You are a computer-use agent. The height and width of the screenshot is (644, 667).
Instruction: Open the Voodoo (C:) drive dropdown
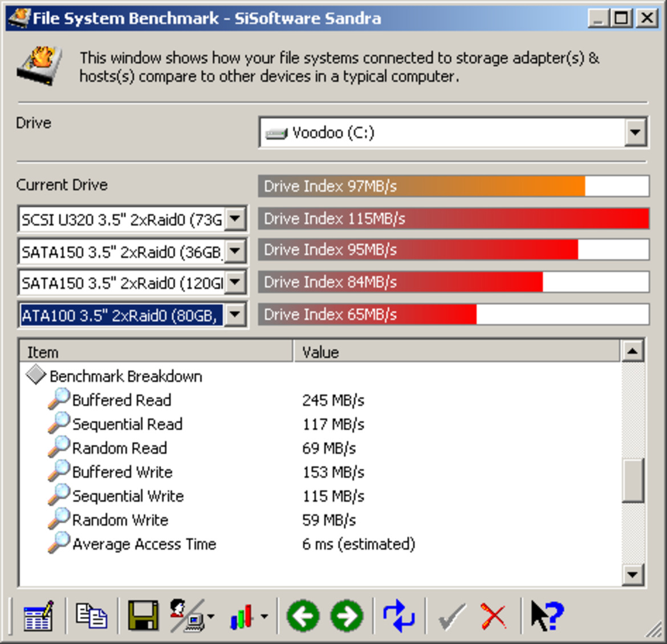[636, 132]
